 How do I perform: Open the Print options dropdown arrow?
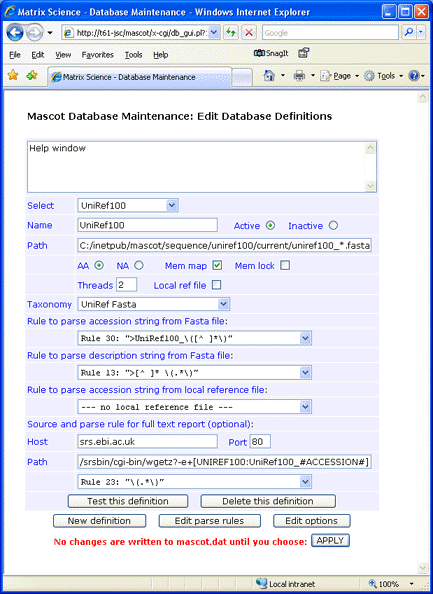click(313, 76)
